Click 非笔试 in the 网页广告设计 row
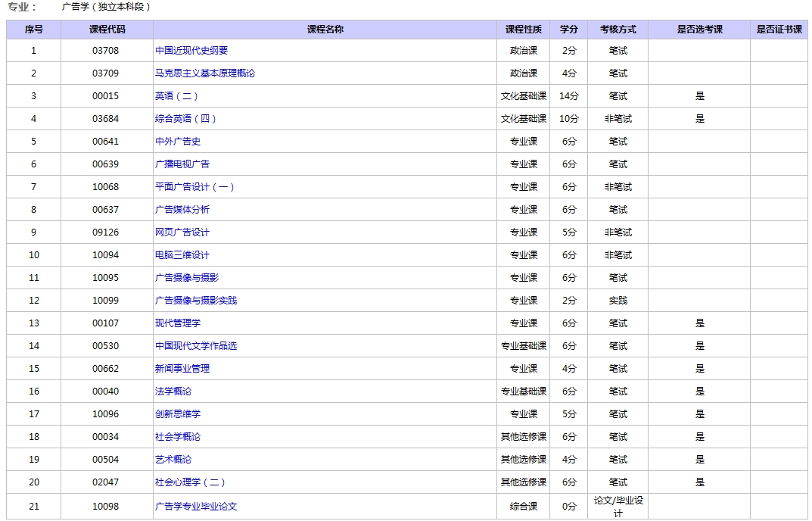Viewport: 812px width, 521px height. pos(618,232)
